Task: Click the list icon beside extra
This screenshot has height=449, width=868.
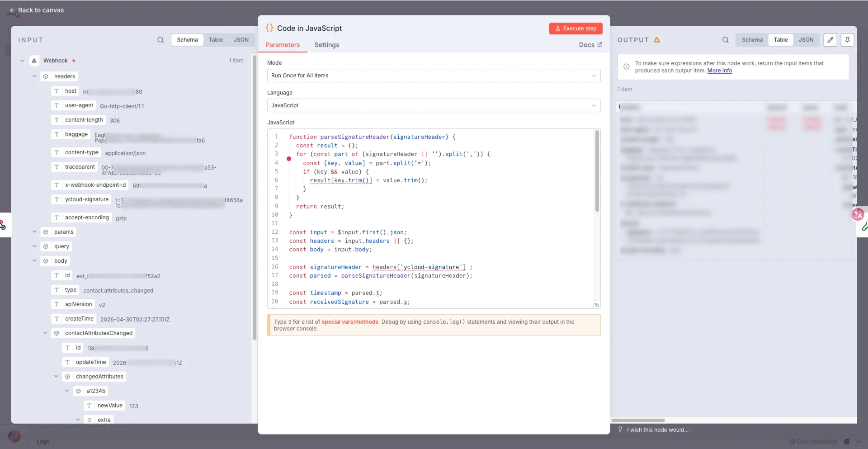Action: [89, 420]
